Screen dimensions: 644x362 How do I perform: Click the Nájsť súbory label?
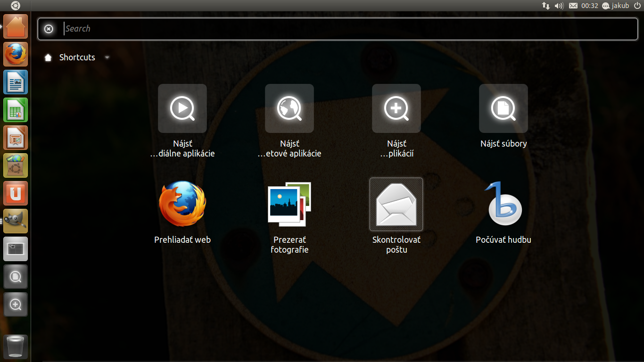pos(504,144)
